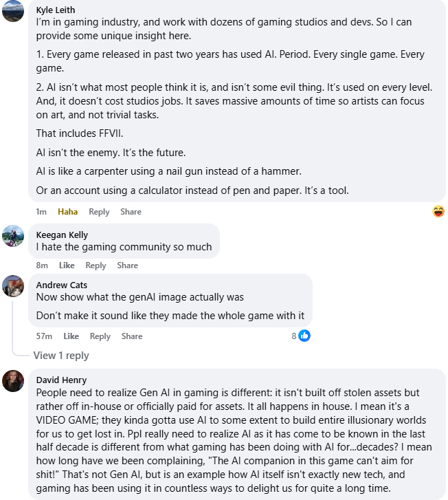Click David Henry's profile avatar
The image size is (448, 500).
coord(14,380)
